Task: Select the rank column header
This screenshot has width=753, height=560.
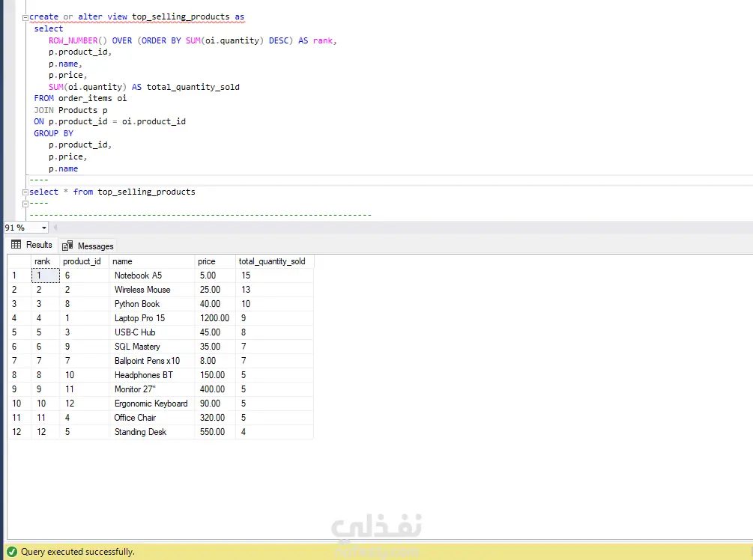Action: pos(45,261)
